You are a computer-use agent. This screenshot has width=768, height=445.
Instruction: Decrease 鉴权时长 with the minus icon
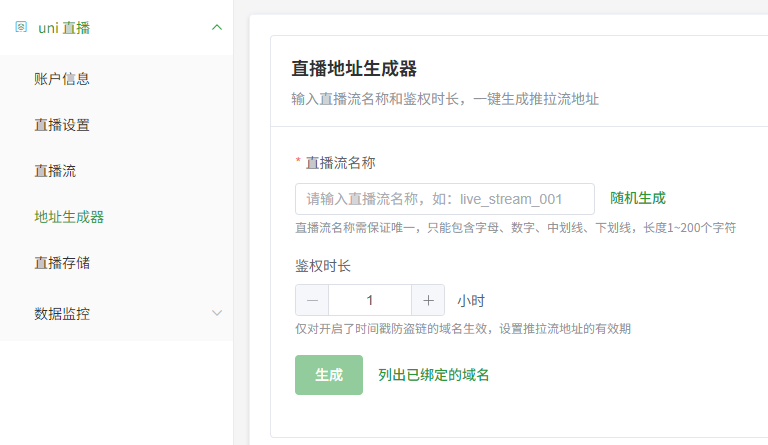312,300
